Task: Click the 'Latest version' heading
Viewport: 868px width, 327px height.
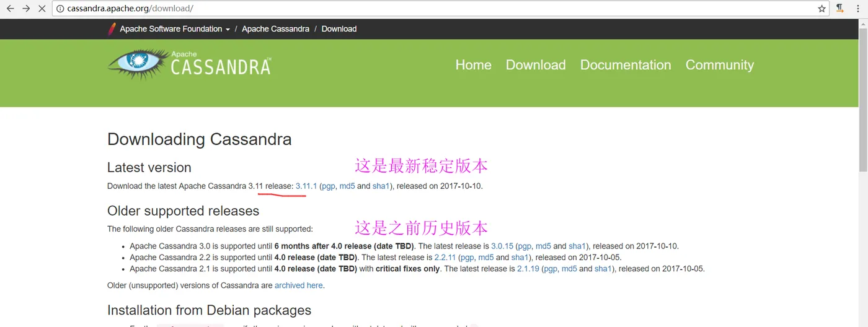Action: click(149, 168)
